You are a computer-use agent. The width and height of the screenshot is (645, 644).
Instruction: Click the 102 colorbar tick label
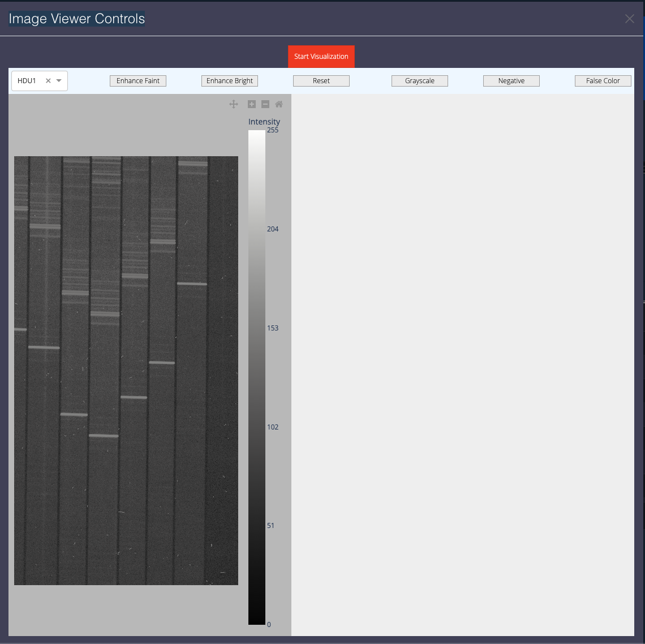click(x=273, y=427)
